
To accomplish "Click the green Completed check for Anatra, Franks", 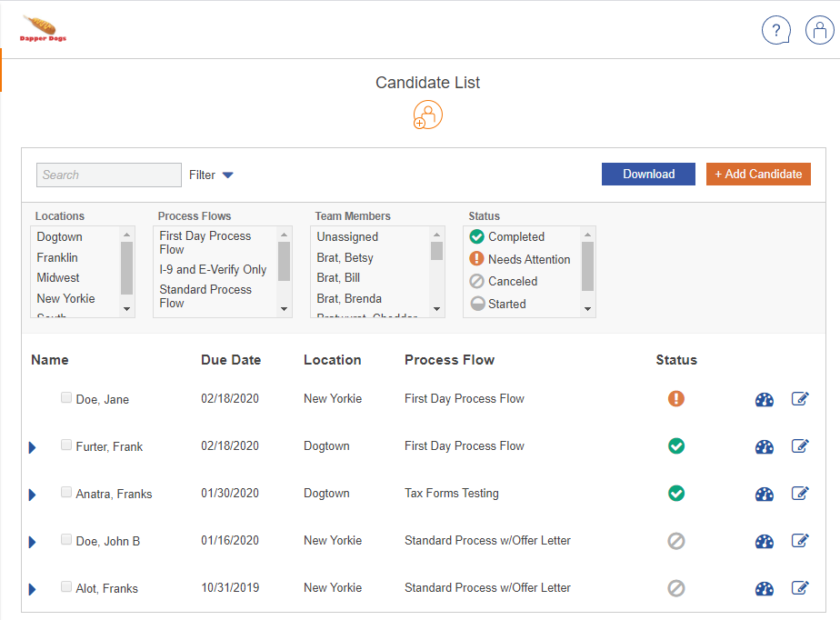I will pos(676,493).
